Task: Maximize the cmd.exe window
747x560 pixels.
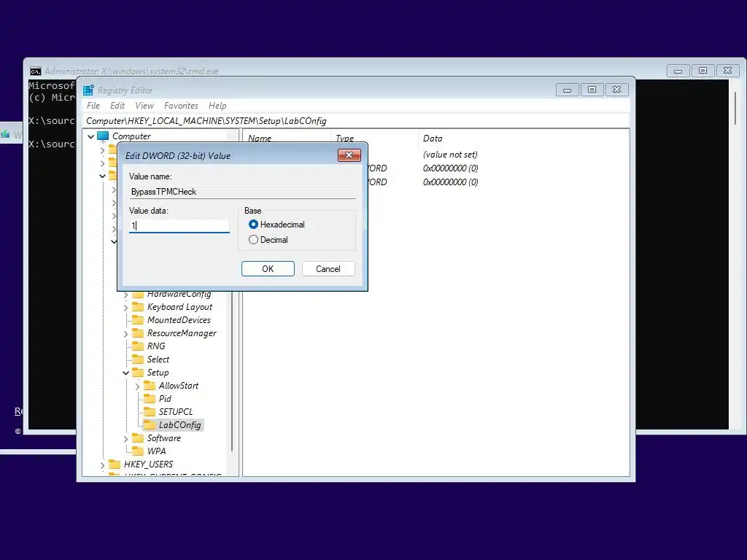Action: (703, 71)
